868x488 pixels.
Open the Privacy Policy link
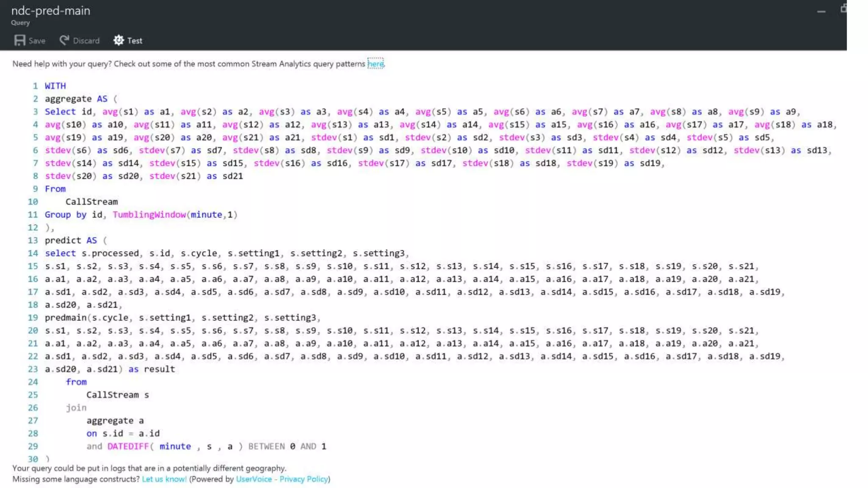[x=303, y=479]
